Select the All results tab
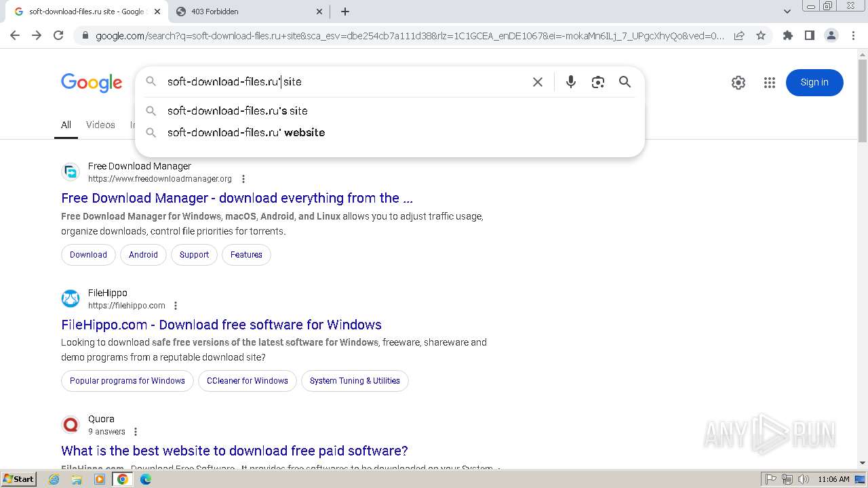Viewport: 868px width, 488px height. click(x=66, y=125)
